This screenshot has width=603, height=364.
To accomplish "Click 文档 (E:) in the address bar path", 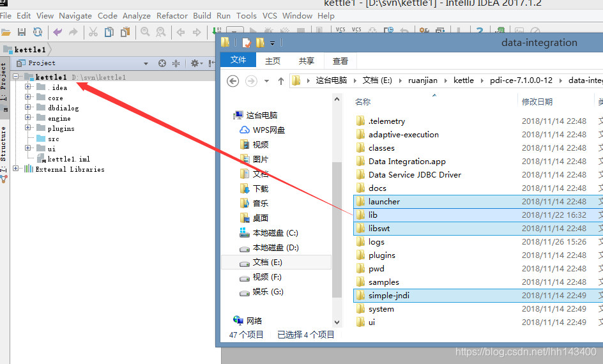I will click(378, 80).
